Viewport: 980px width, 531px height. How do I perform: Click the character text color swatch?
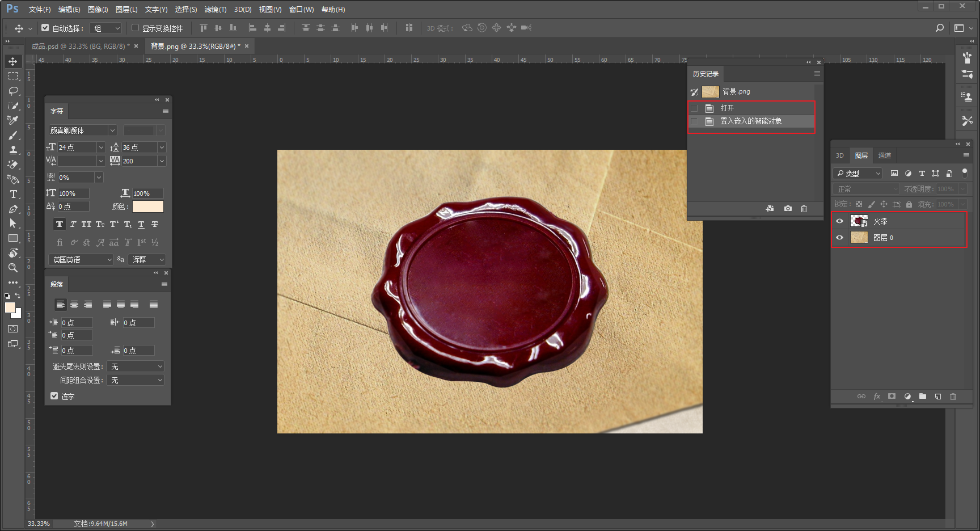click(148, 206)
